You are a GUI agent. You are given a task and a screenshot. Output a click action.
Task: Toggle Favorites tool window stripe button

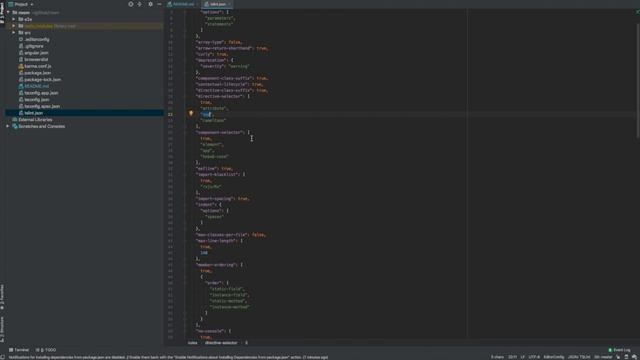click(2, 297)
